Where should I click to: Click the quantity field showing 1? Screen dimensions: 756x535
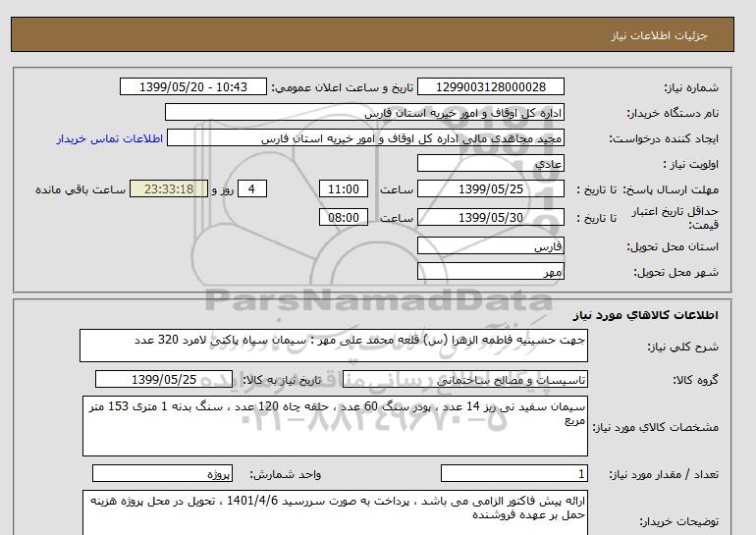pyautogui.click(x=513, y=474)
